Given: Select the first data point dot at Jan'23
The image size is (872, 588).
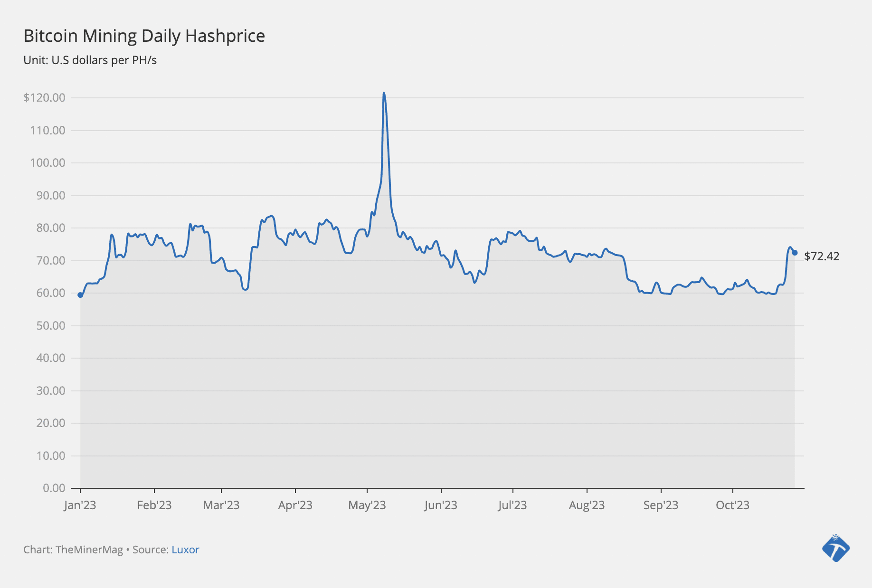Looking at the screenshot, I should (x=80, y=295).
